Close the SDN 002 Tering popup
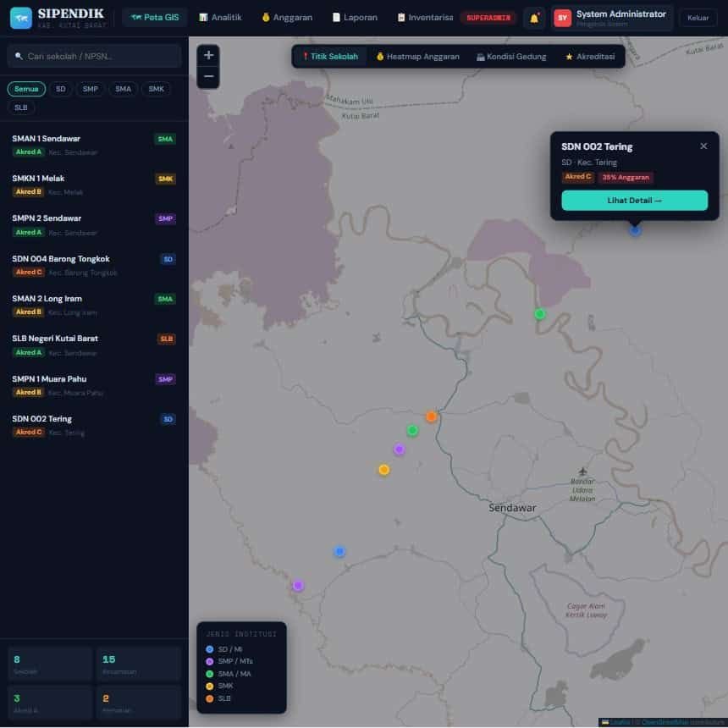The width and height of the screenshot is (728, 728). pyautogui.click(x=703, y=146)
